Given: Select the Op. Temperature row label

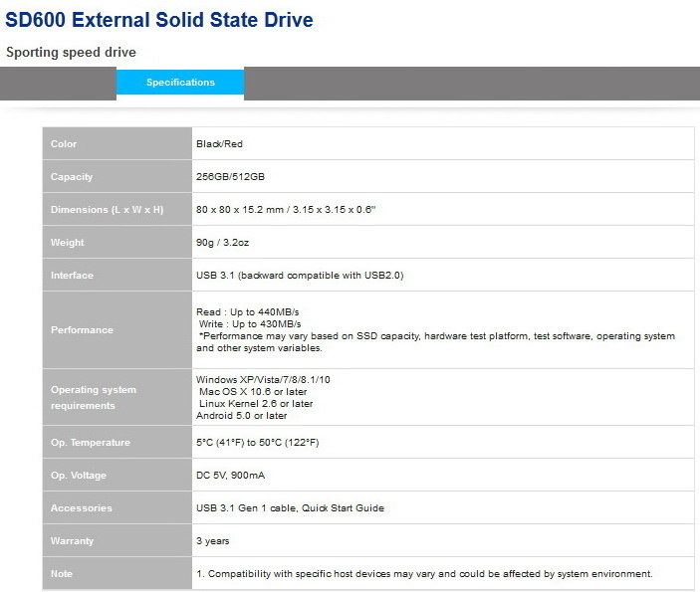Looking at the screenshot, I should click(x=91, y=443).
